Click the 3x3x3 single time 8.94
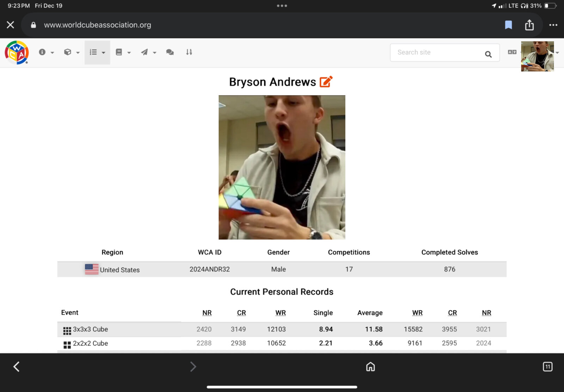This screenshot has height=392, width=564. [x=326, y=329]
